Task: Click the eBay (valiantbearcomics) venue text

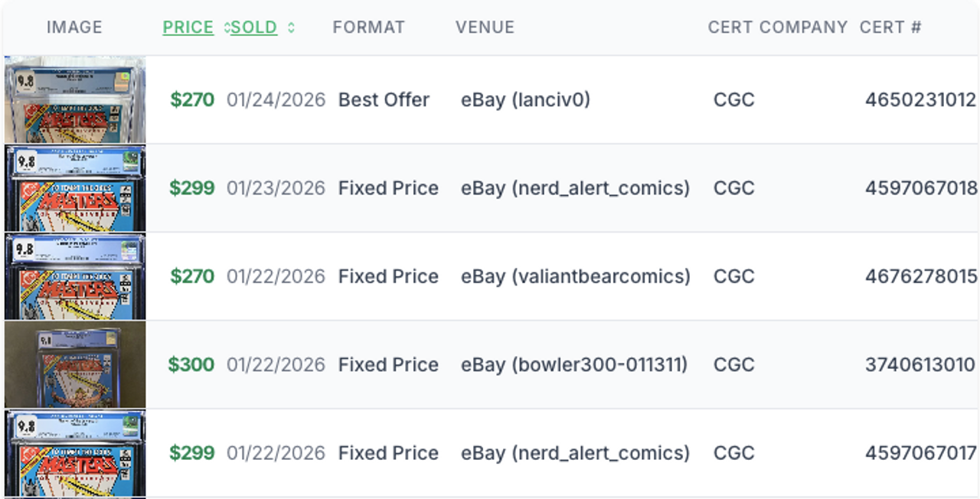Action: pos(575,276)
